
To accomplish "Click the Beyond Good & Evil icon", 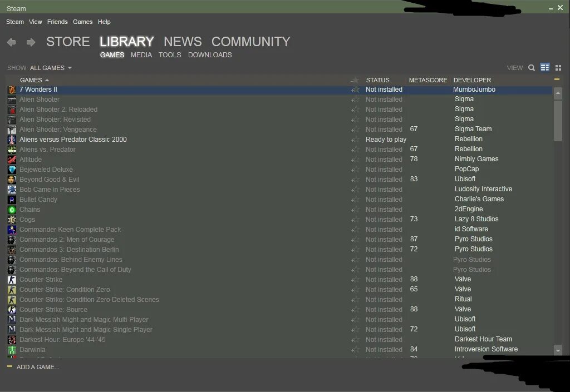I will tap(12, 179).
